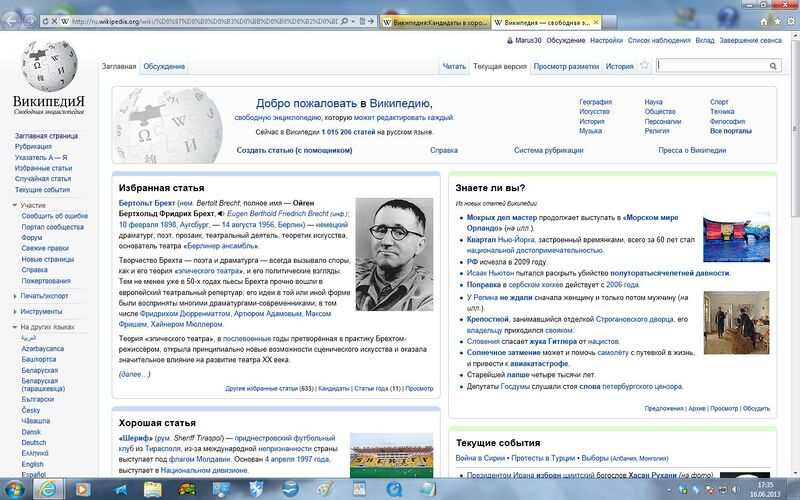Open the paint palette taskbar icon
Image resolution: width=800 pixels, height=500 pixels.
[324, 489]
